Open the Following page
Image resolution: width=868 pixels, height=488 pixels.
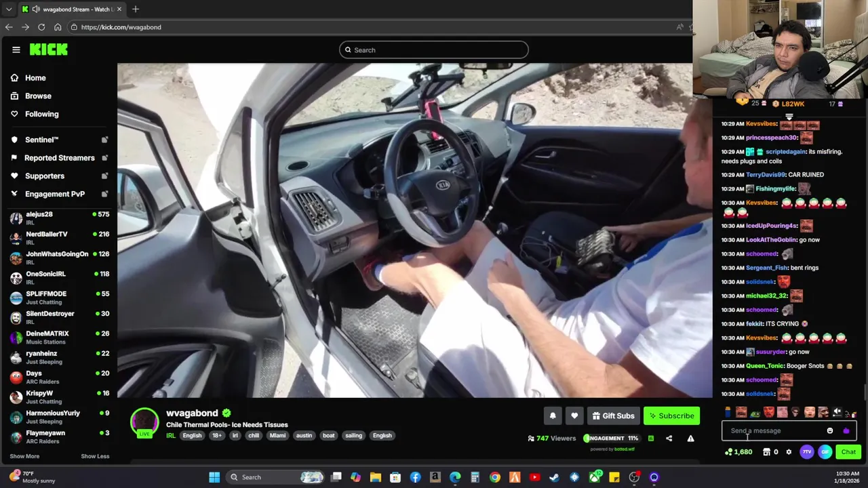point(41,114)
